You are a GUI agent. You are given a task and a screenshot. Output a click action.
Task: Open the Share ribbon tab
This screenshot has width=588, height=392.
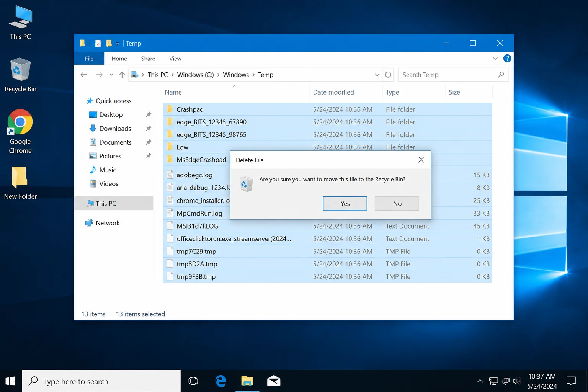coord(148,59)
